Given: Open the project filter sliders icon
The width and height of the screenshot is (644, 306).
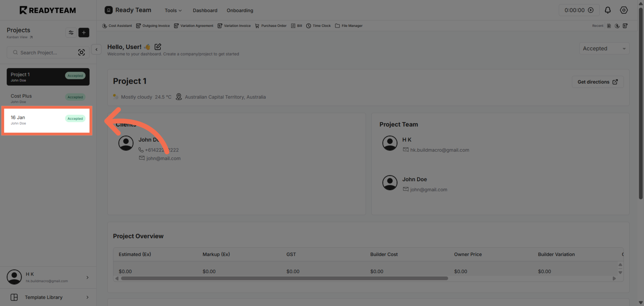Looking at the screenshot, I should click(x=71, y=32).
